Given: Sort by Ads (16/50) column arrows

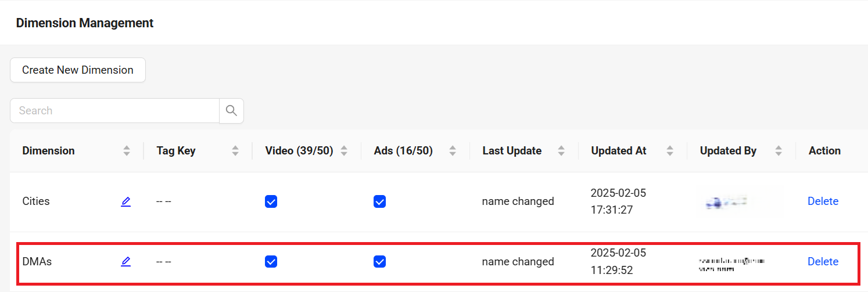Looking at the screenshot, I should (x=453, y=151).
